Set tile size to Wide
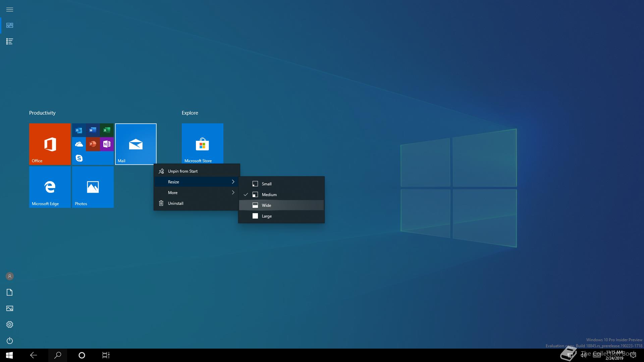644x362 pixels. 281,205
